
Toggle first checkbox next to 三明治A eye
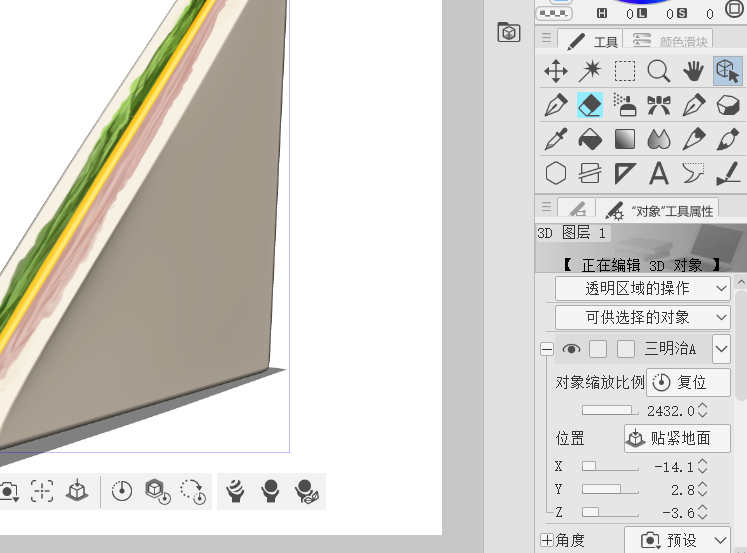tap(598, 349)
